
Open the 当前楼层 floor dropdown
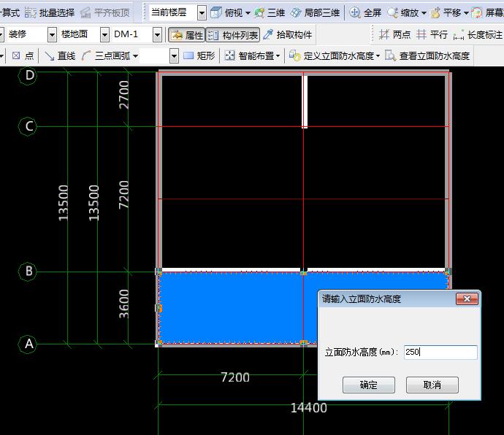(x=202, y=13)
